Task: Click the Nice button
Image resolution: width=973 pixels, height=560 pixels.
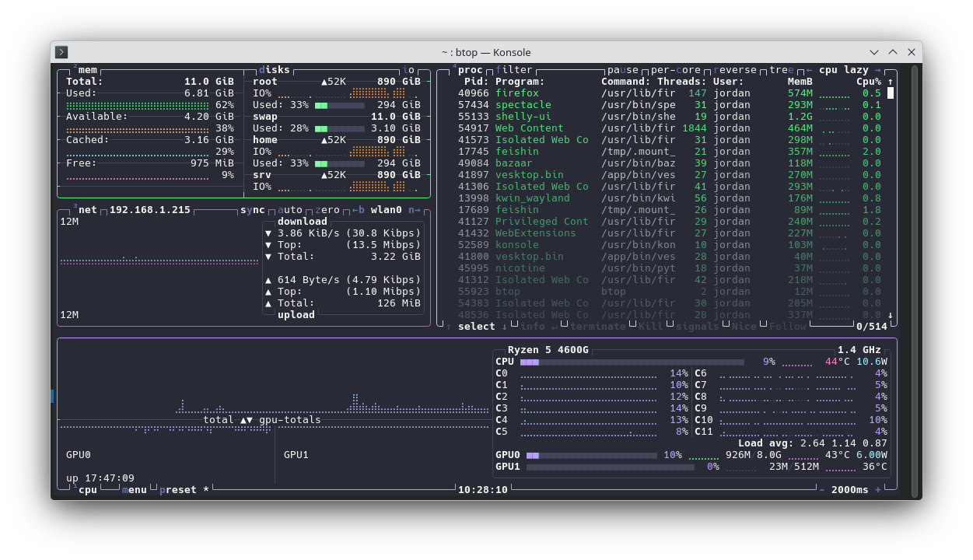Action: click(x=744, y=327)
